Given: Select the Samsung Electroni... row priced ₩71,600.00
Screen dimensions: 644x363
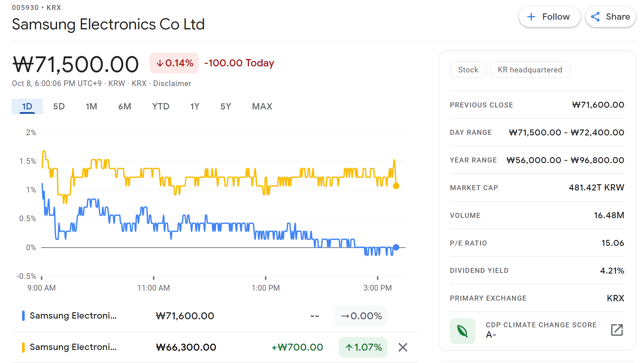Looking at the screenshot, I should pos(215,316).
